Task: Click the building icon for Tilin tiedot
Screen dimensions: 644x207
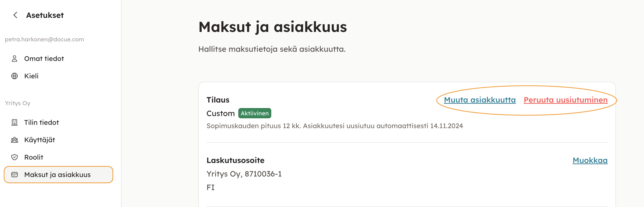Action: point(15,123)
